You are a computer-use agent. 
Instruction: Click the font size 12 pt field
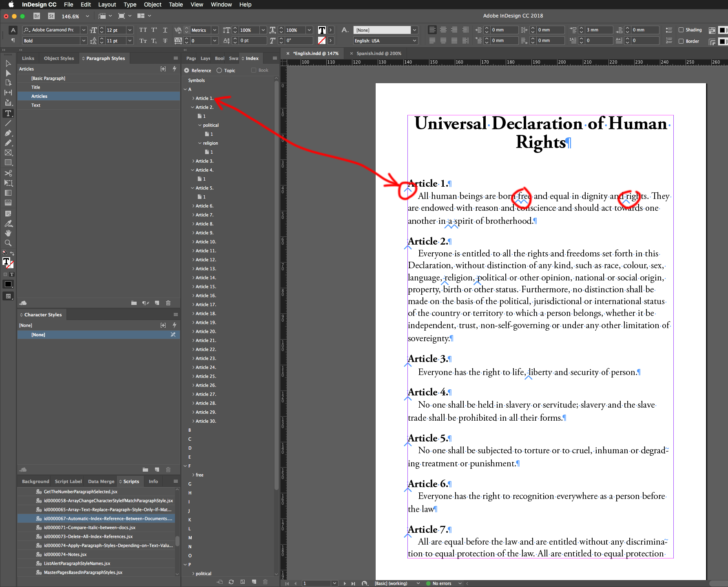pyautogui.click(x=115, y=30)
